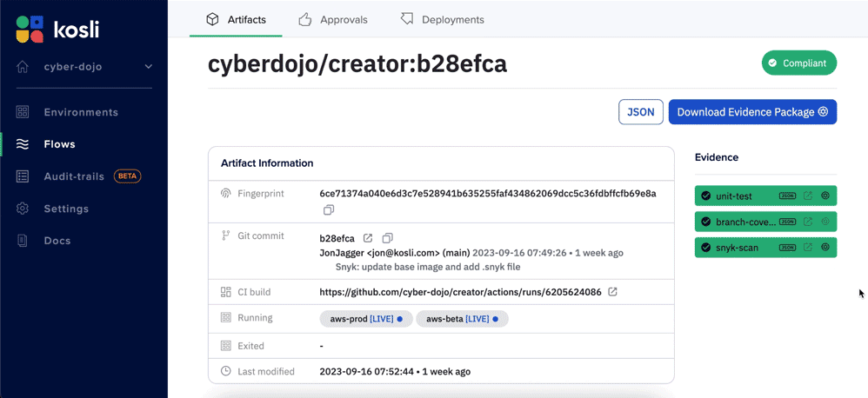868x398 pixels.
Task: Click the aws-prod [LIVE] environment pill
Action: point(366,319)
